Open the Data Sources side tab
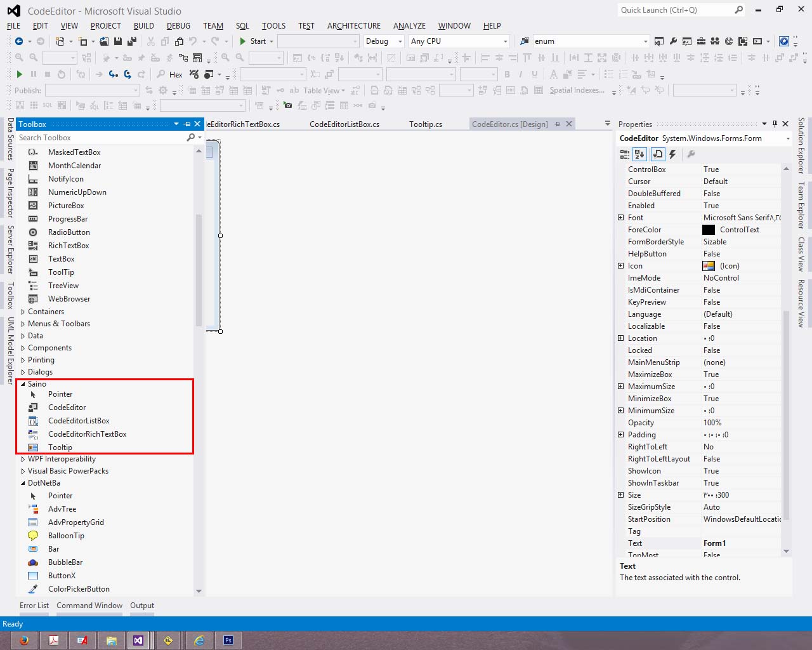The height and width of the screenshot is (650, 812). coord(10,139)
